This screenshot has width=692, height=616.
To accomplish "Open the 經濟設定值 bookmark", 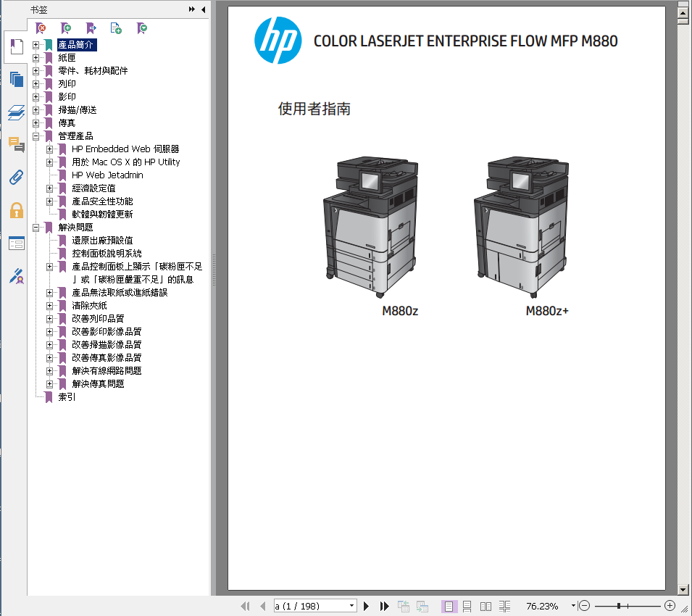I will [x=93, y=188].
